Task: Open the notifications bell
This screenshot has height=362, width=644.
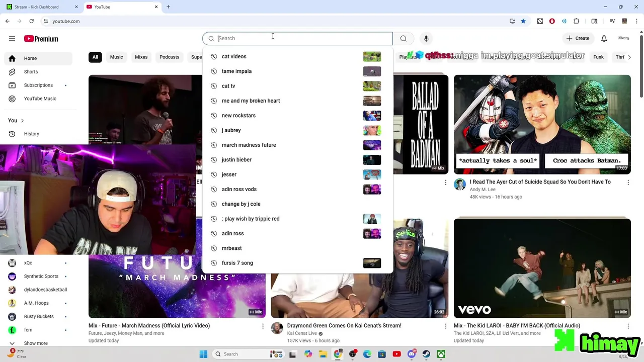Action: [604, 38]
